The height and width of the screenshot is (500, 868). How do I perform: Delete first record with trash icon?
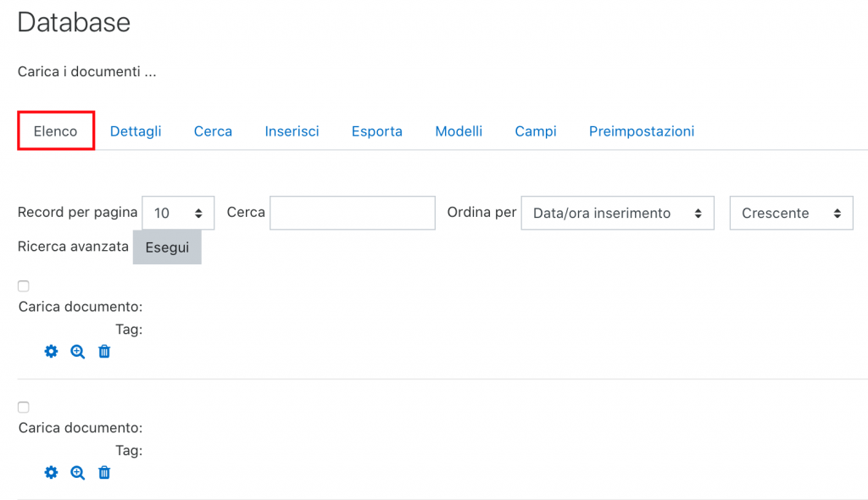pyautogui.click(x=104, y=352)
